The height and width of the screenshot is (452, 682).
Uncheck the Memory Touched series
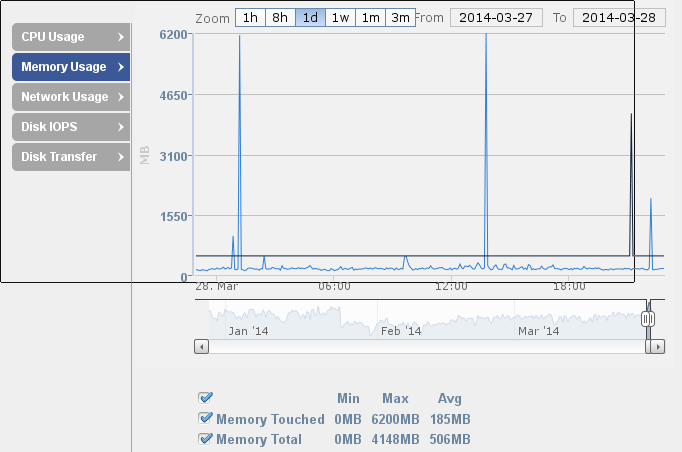[x=205, y=419]
